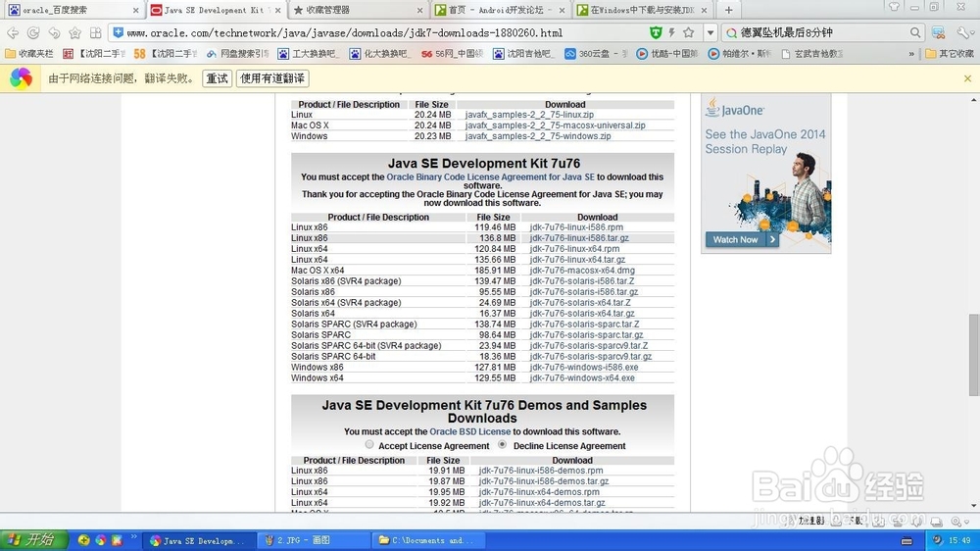Open the address bar dropdown arrow
Image resolution: width=980 pixels, height=551 pixels.
tap(710, 32)
